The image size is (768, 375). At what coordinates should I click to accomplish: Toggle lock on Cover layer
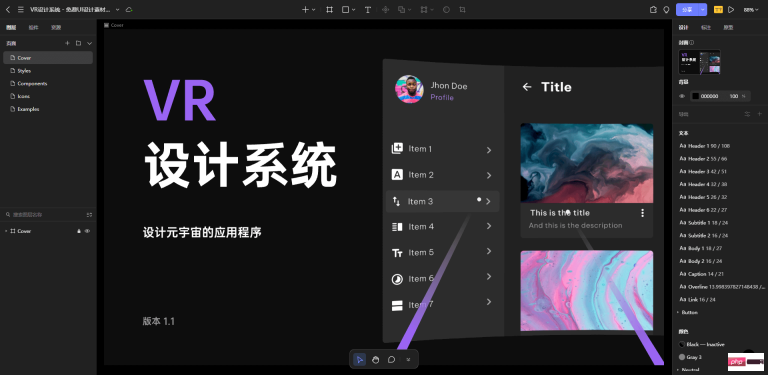79,231
